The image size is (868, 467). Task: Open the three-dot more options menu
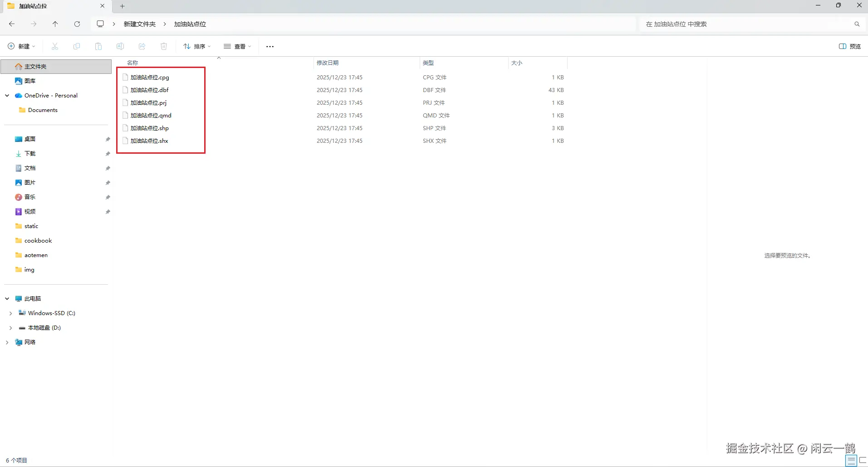tap(270, 46)
